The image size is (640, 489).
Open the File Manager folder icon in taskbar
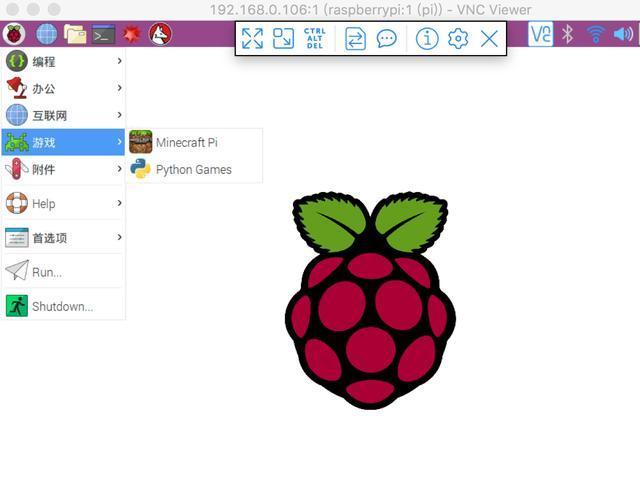pos(75,34)
